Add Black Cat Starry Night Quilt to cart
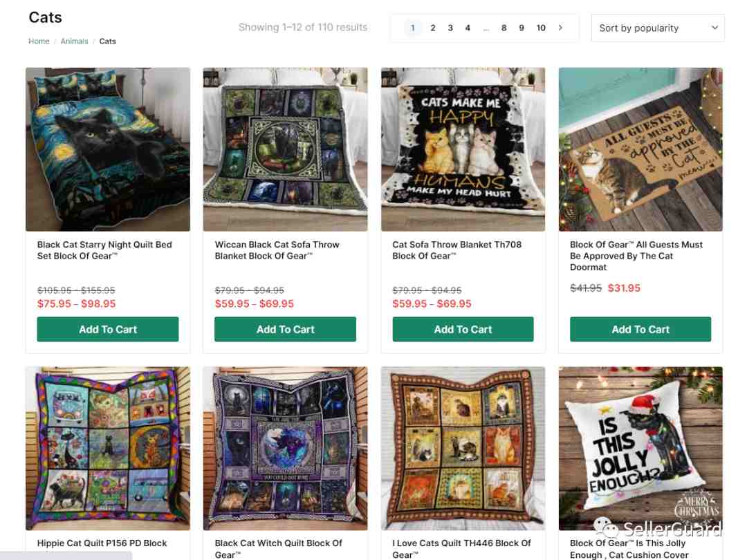This screenshot has width=747, height=560. point(108,329)
